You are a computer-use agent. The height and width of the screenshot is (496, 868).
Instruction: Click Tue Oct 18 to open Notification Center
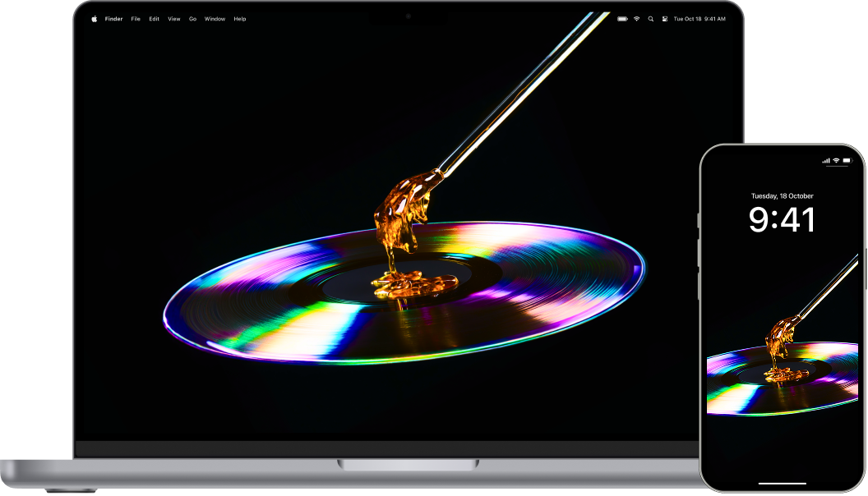(x=686, y=18)
